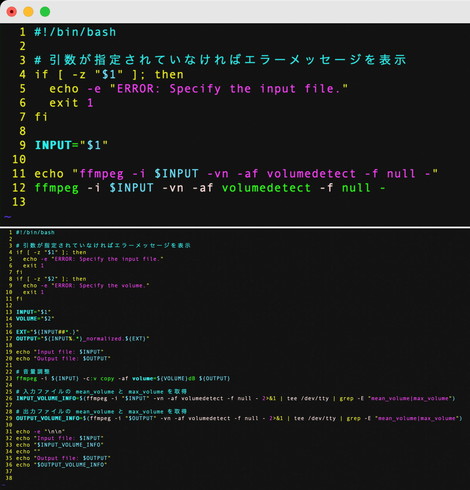Click the INPUT="$1" assignment in top pane

[71, 145]
